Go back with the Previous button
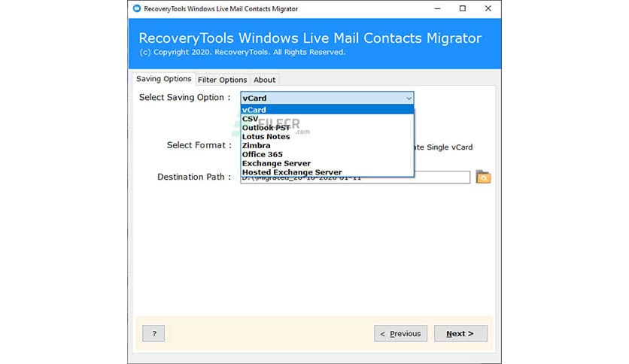The height and width of the screenshot is (364, 629). pos(401,333)
